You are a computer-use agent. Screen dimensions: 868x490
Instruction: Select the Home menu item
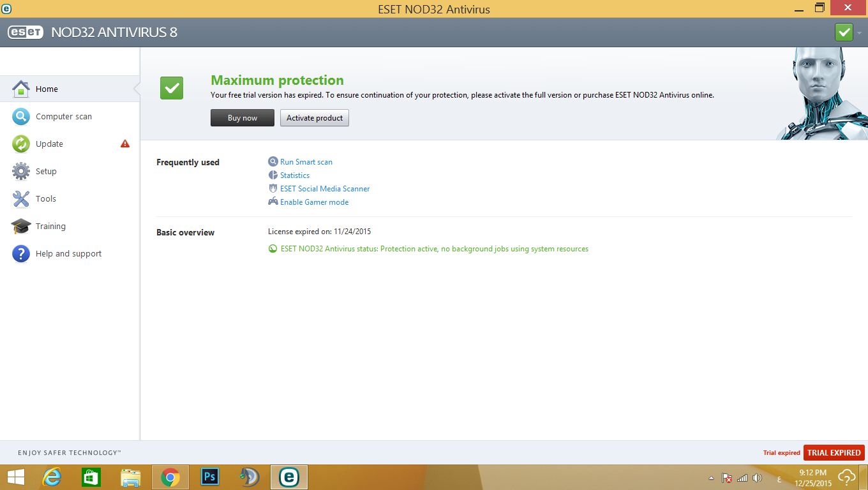[x=70, y=89]
